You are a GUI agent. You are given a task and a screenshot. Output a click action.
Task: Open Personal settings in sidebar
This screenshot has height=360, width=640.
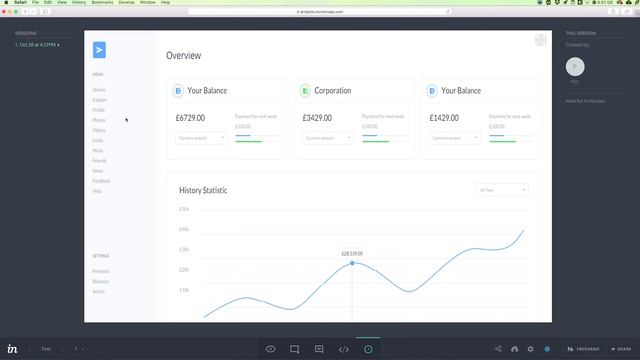pyautogui.click(x=100, y=271)
